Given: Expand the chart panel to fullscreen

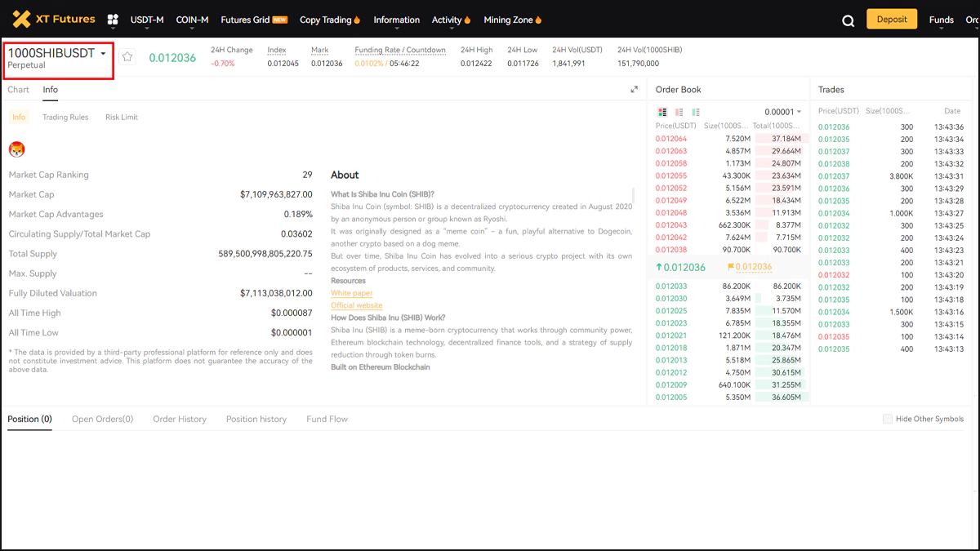Looking at the screenshot, I should [x=635, y=90].
